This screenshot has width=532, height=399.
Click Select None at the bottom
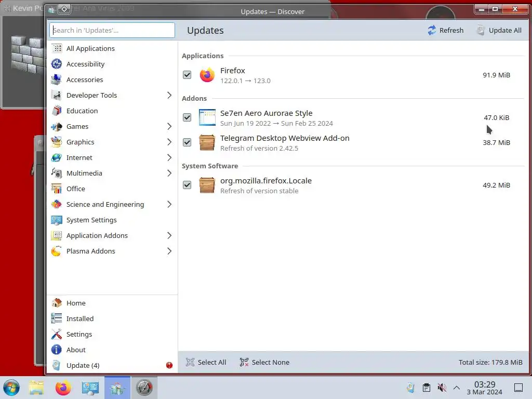(264, 362)
